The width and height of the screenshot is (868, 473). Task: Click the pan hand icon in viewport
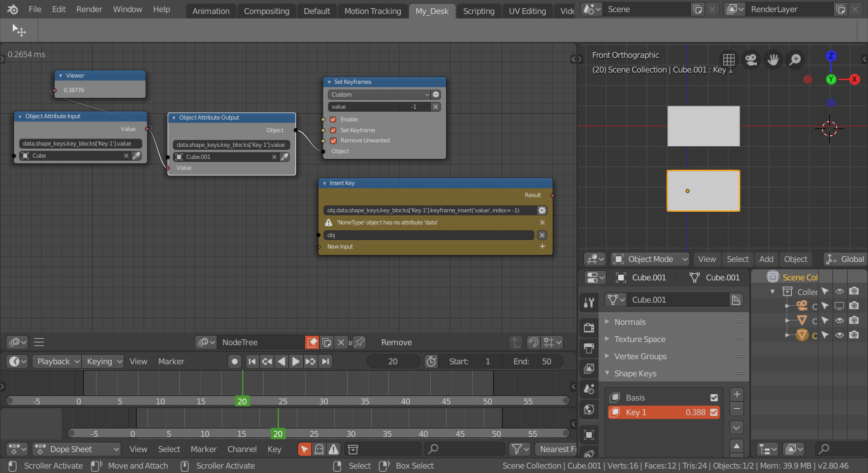pyautogui.click(x=773, y=60)
